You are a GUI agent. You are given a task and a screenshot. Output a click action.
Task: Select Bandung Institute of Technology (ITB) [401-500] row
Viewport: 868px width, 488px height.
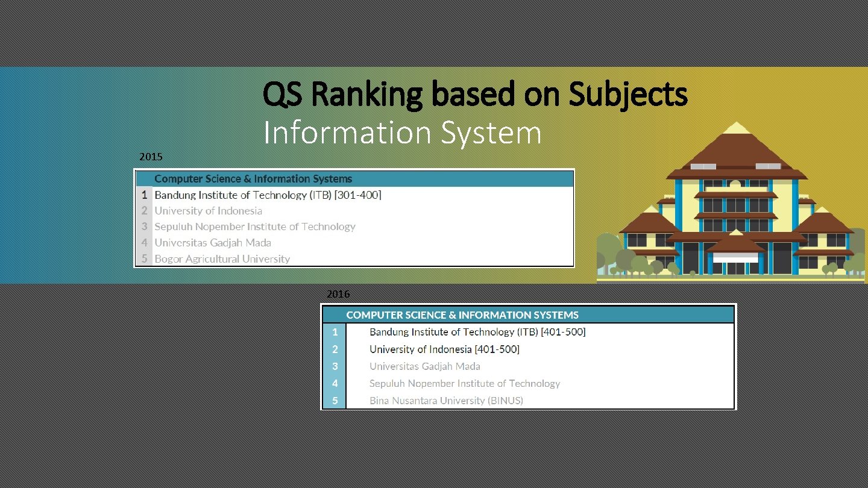coord(528,332)
